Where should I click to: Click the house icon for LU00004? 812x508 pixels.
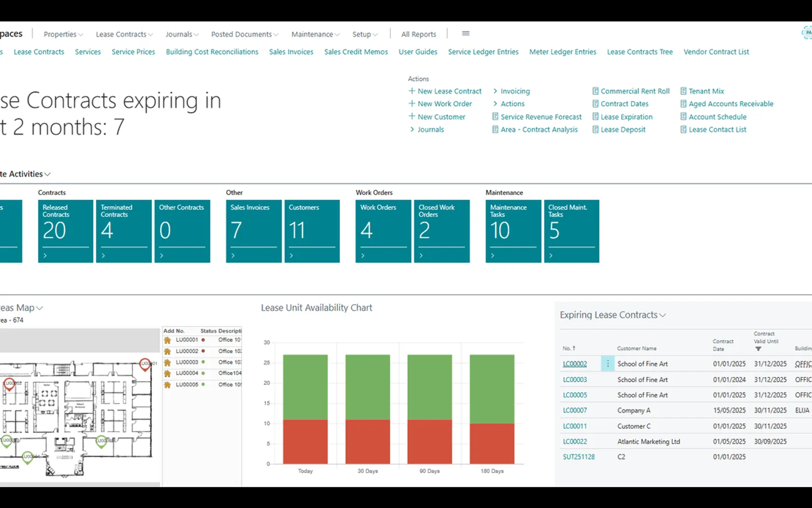point(167,373)
